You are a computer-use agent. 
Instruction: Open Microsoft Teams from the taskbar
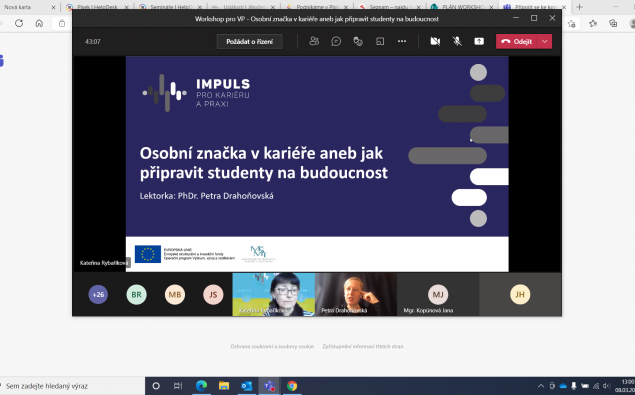pos(269,386)
